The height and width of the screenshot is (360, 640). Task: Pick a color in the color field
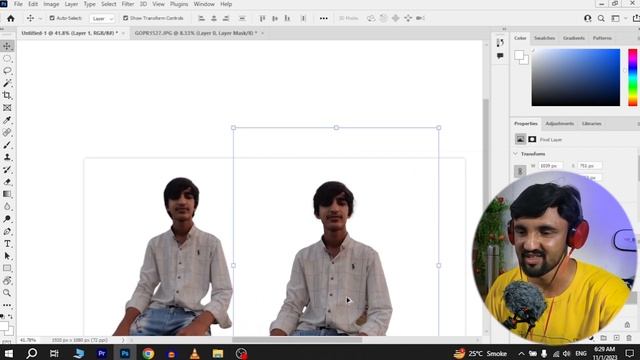576,78
